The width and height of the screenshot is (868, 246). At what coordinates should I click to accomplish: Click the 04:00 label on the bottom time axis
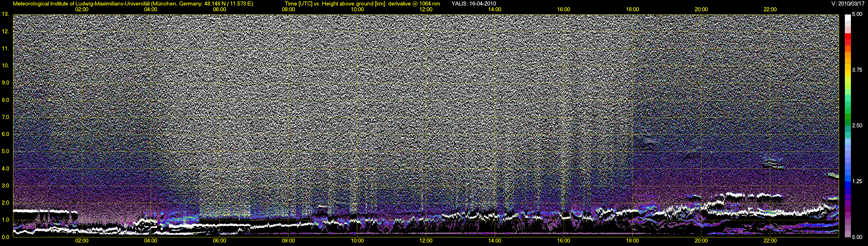point(151,241)
